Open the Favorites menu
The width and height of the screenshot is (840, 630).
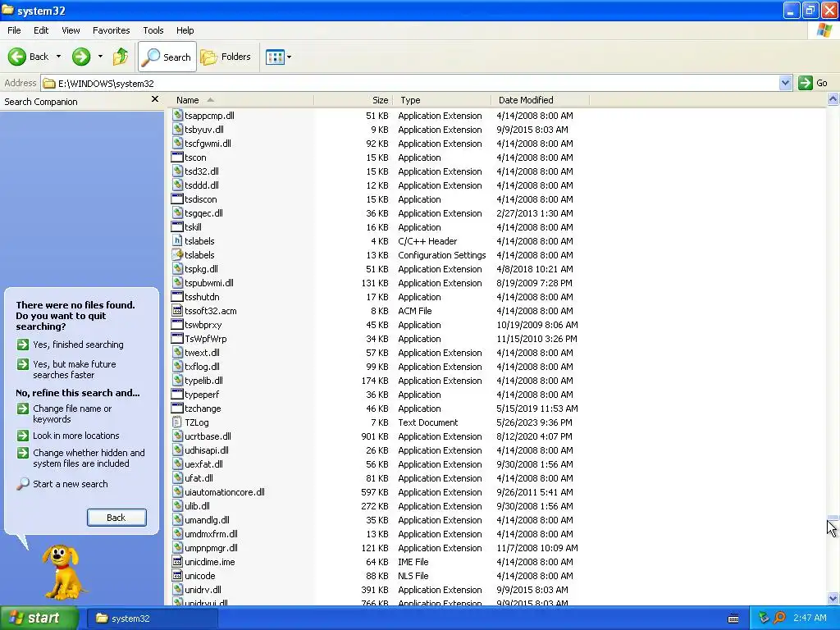coord(112,30)
